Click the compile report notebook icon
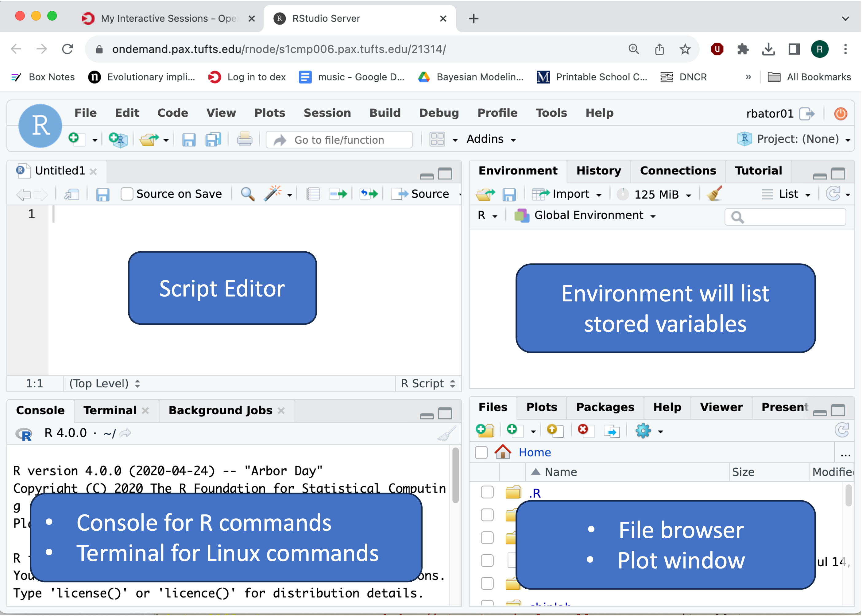This screenshot has height=616, width=862. point(313,194)
